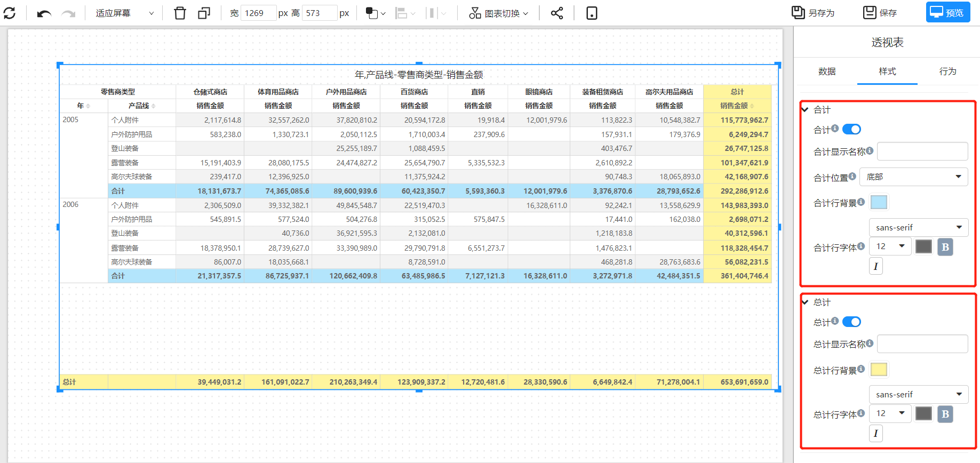Click the blue 预览 preview button
Screen dimensions: 980x463
click(948, 13)
